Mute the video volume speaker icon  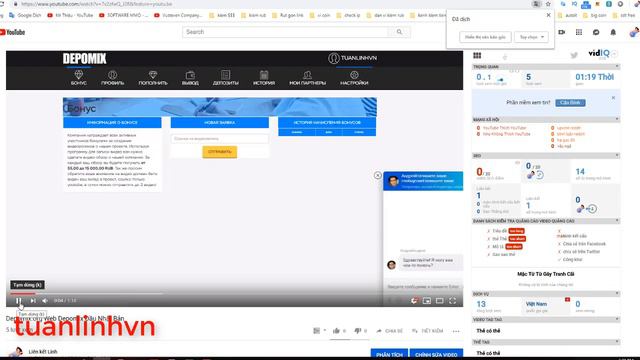pyautogui.click(x=45, y=301)
